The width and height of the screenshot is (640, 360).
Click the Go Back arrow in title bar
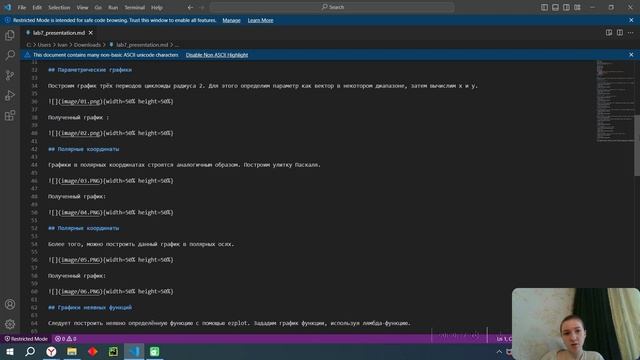tap(190, 7)
